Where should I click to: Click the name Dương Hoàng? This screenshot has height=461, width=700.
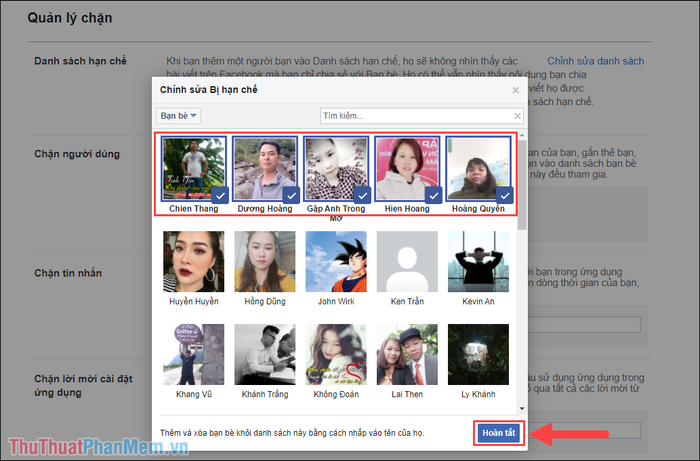coord(265,209)
